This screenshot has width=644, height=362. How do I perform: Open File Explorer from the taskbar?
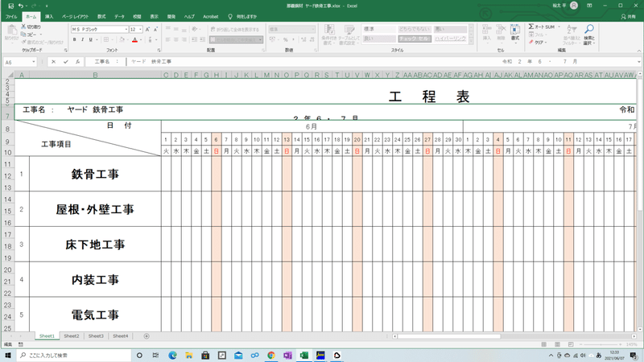(189, 355)
